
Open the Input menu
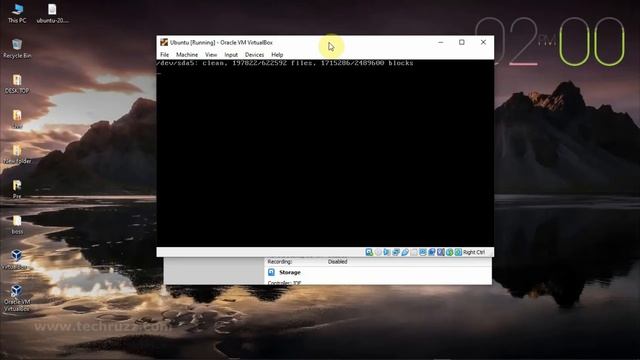coord(231,55)
